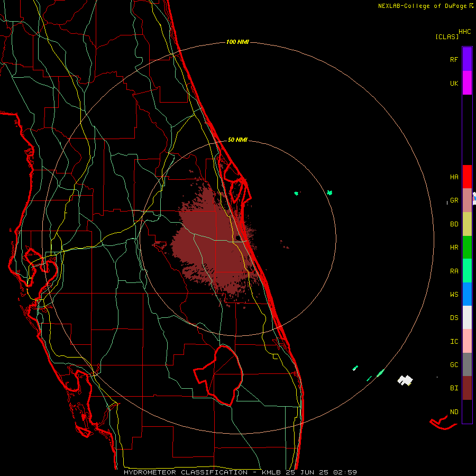Viewport: 476px width, 476px height.
Task: Click the BI legend label
Action: (454, 388)
